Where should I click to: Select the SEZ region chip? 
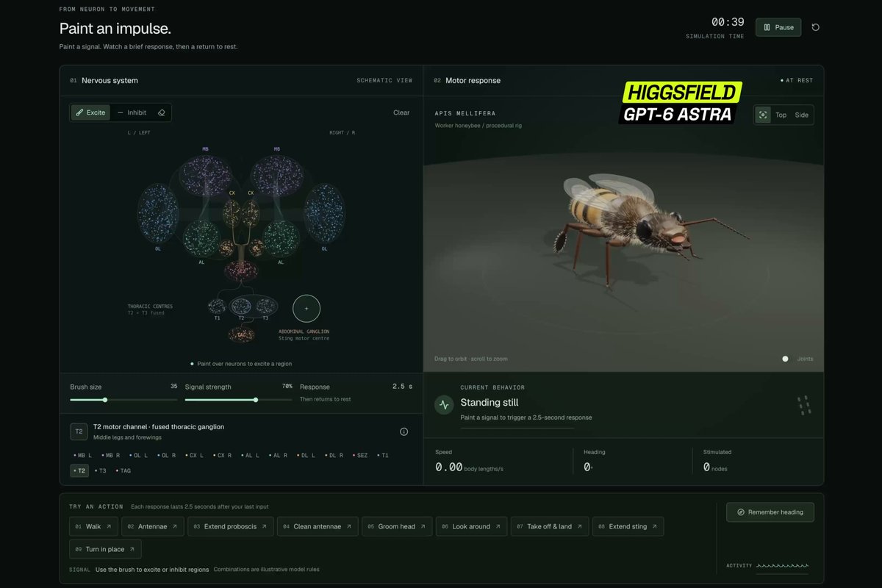360,455
